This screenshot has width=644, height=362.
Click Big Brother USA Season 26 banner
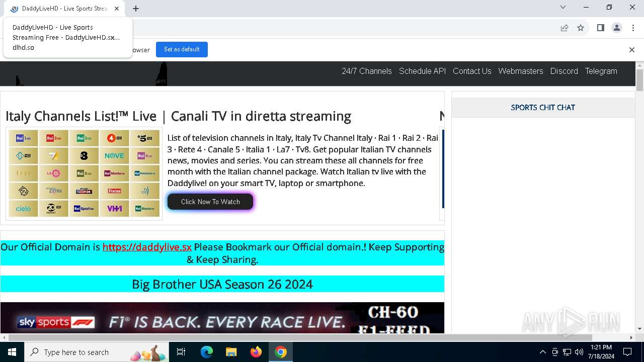pyautogui.click(x=222, y=284)
